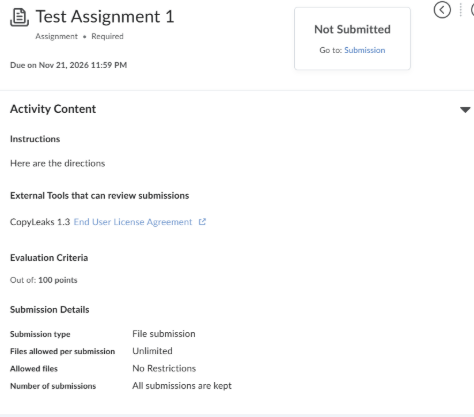
Task: Click the assignment document icon beside title
Action: (19, 17)
